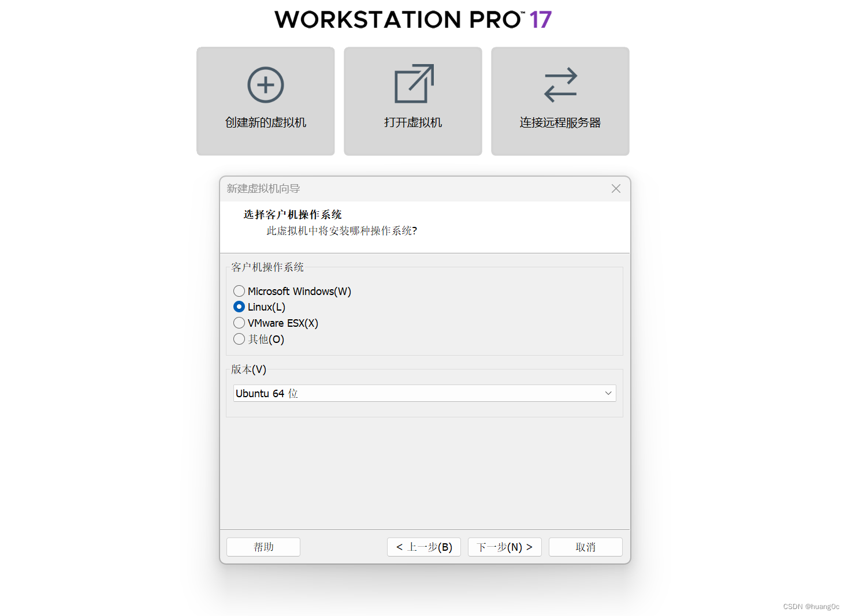Click the 帮助 help button
The width and height of the screenshot is (848, 616).
click(263, 547)
